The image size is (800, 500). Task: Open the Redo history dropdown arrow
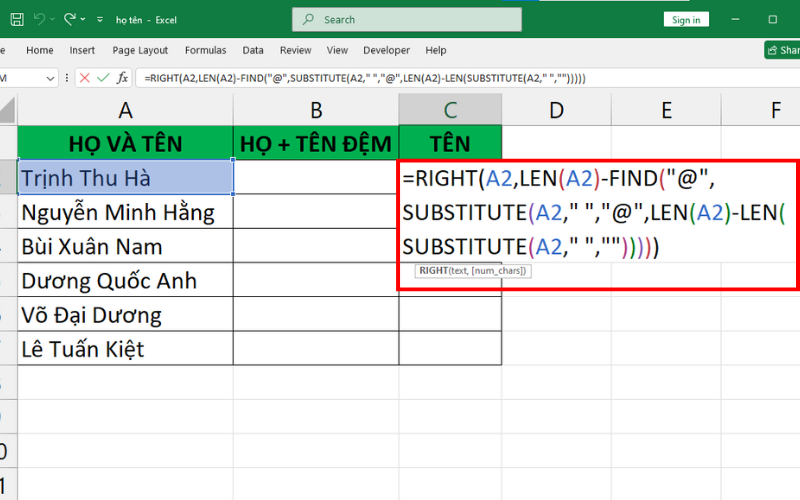[83, 20]
